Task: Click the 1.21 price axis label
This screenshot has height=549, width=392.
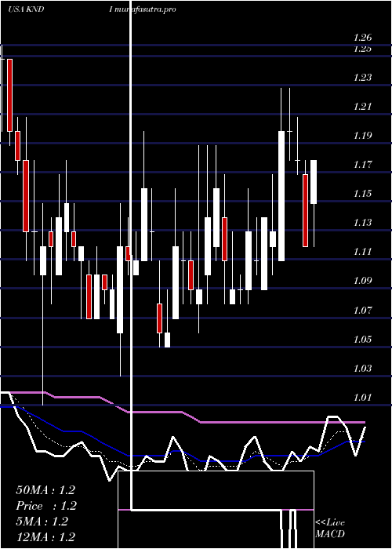Action: tap(362, 107)
